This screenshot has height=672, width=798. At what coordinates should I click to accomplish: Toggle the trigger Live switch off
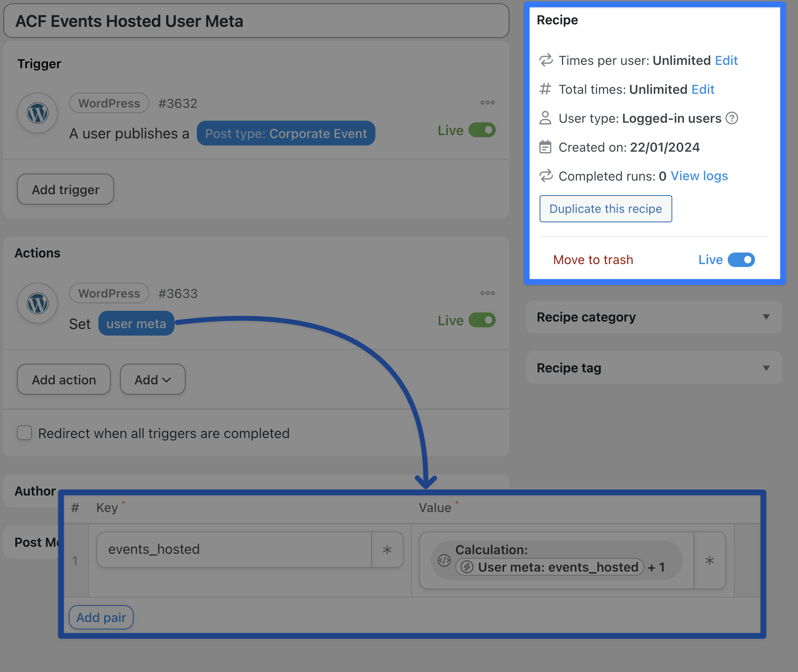(x=482, y=130)
